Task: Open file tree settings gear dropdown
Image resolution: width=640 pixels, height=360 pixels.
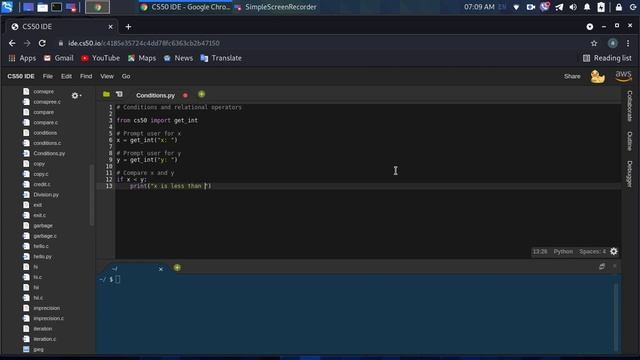Action: coord(76,96)
